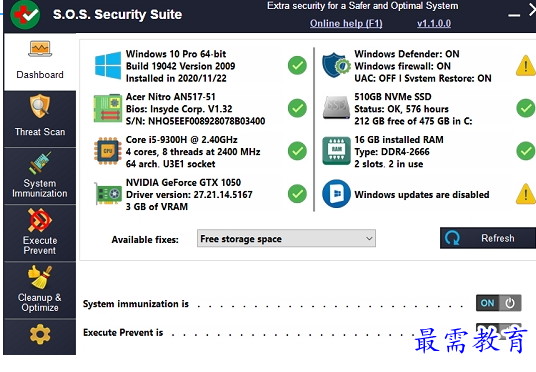The width and height of the screenshot is (536, 372).
Task: Click 'UAC: OFF | System Restore: ON' text
Action: [423, 78]
